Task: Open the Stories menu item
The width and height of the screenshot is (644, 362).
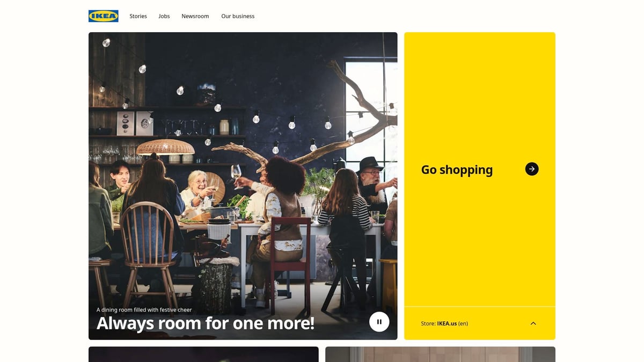Action: 138,16
